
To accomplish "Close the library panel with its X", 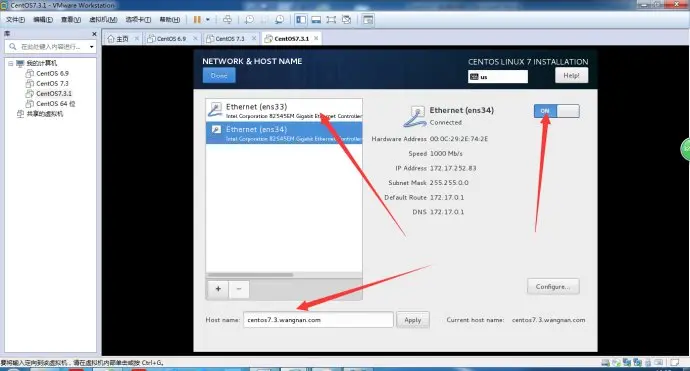I will point(94,34).
